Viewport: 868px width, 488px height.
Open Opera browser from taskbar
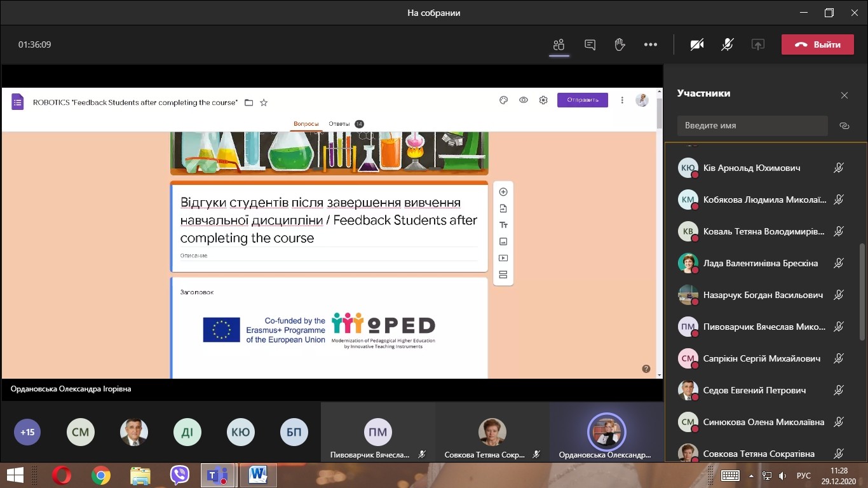point(62,475)
